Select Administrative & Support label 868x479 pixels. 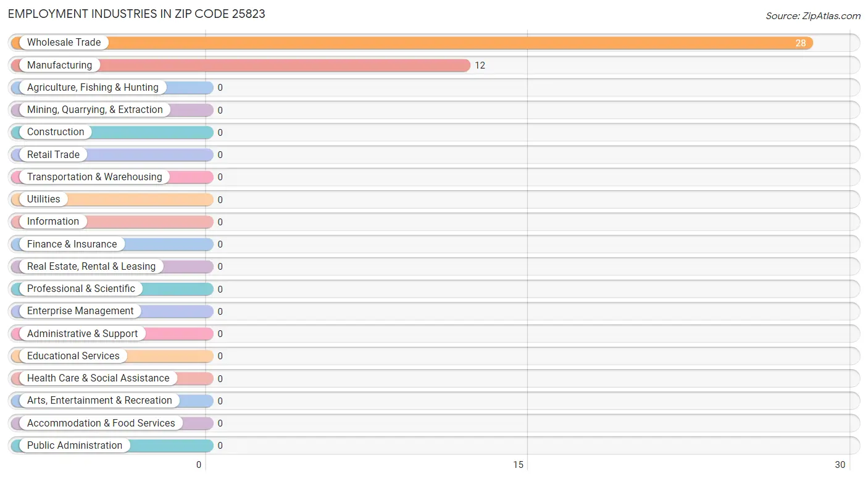[83, 333]
